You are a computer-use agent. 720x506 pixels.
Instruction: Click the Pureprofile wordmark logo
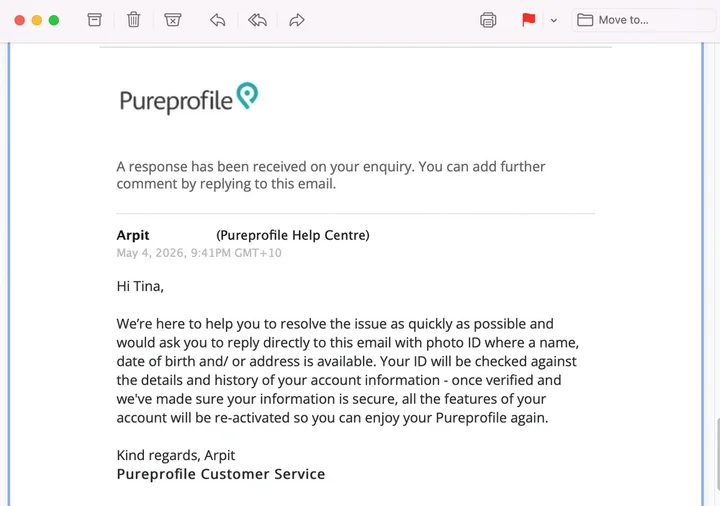coord(176,101)
